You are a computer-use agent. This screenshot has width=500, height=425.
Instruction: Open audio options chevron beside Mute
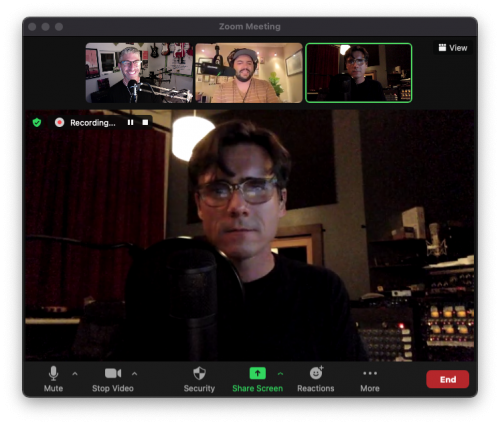(x=75, y=374)
